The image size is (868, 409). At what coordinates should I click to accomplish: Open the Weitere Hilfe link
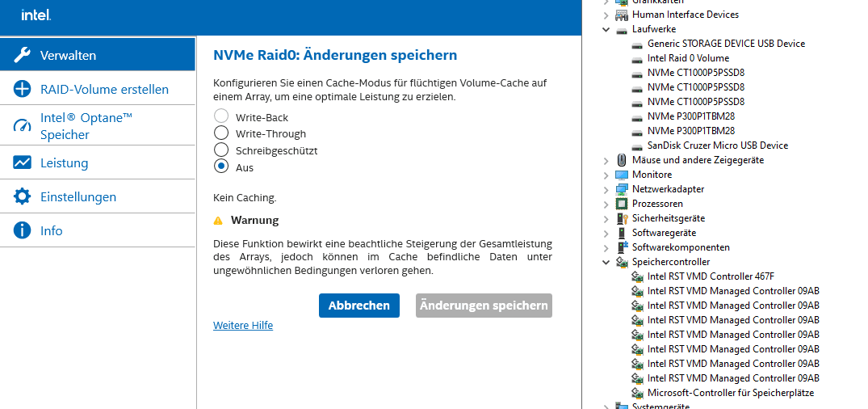243,325
